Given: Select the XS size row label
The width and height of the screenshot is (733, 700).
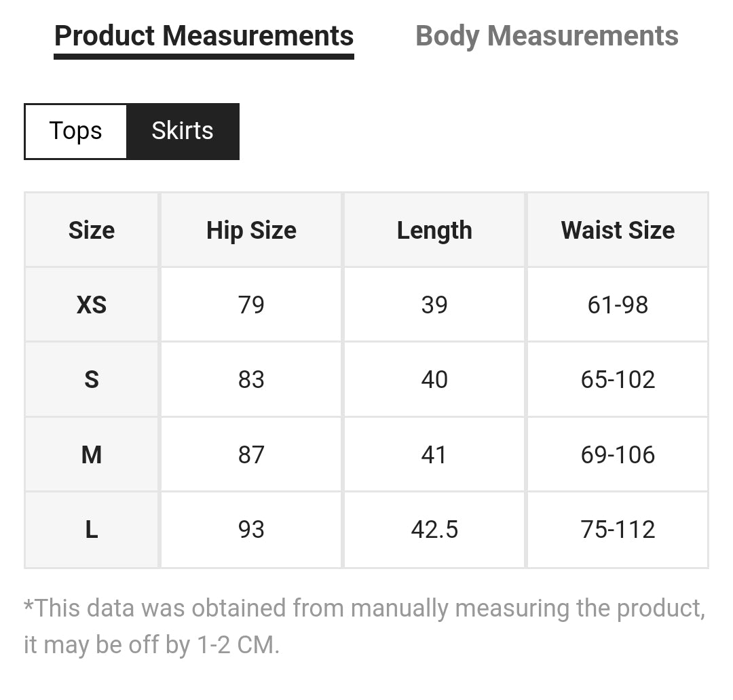Looking at the screenshot, I should pos(92,305).
